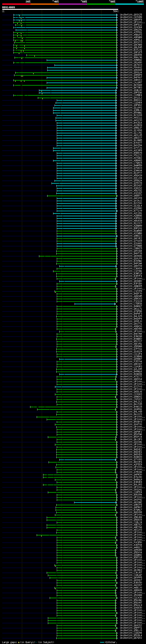Click the query ID BB914009
146x644 pixels.
click(8, 8)
